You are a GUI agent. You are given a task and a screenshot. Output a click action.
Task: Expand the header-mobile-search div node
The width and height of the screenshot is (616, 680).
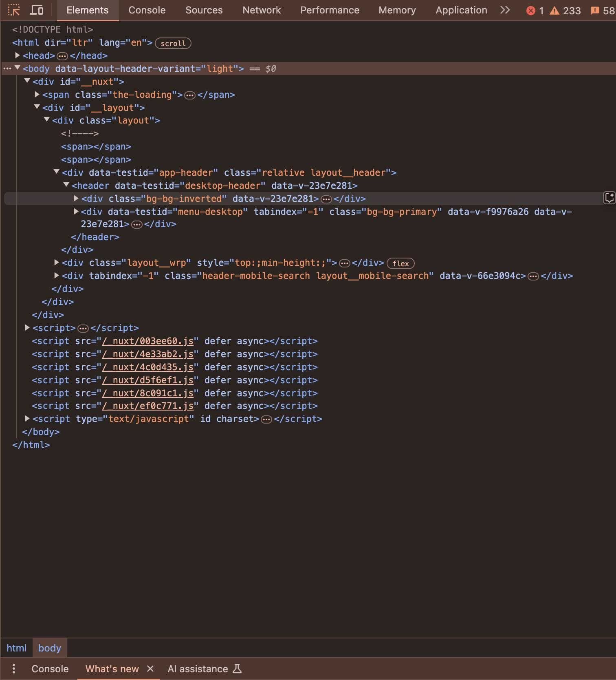[x=57, y=275]
